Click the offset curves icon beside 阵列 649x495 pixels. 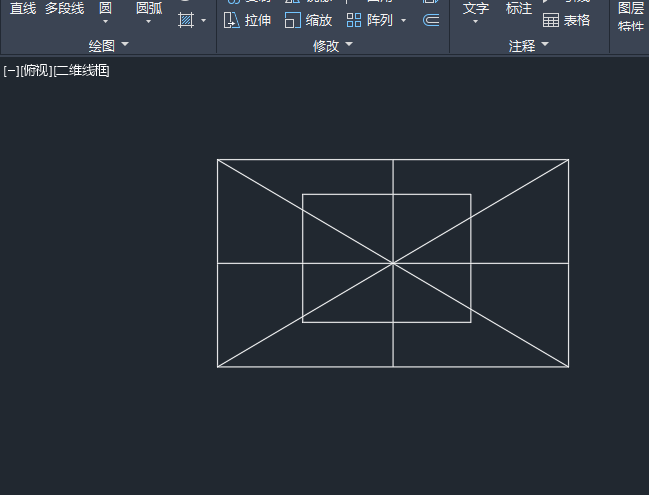click(x=431, y=20)
